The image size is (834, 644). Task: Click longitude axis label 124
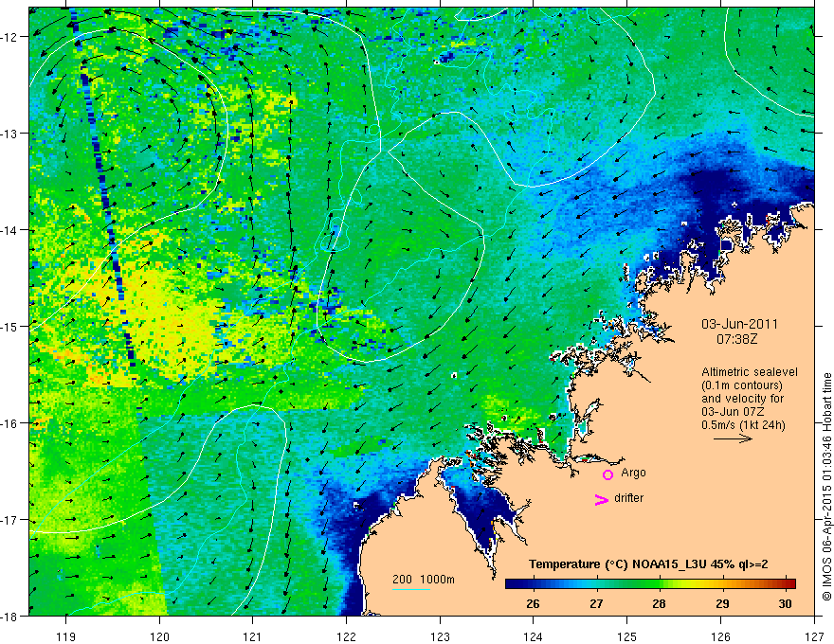(x=534, y=636)
